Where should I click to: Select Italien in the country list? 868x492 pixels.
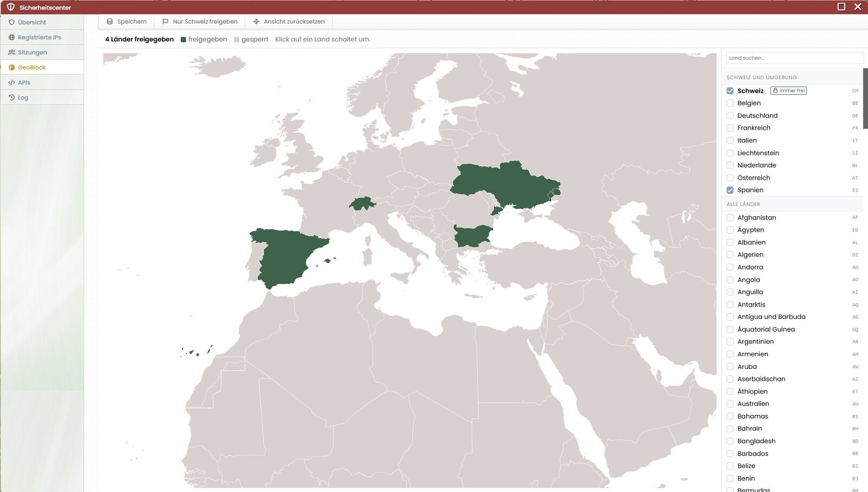(792, 140)
